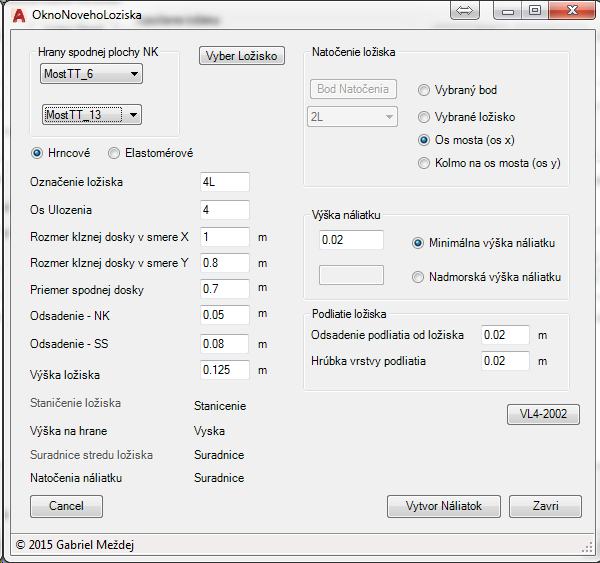The height and width of the screenshot is (563, 600).
Task: Click the Vytvor Náliatok button
Action: [443, 506]
